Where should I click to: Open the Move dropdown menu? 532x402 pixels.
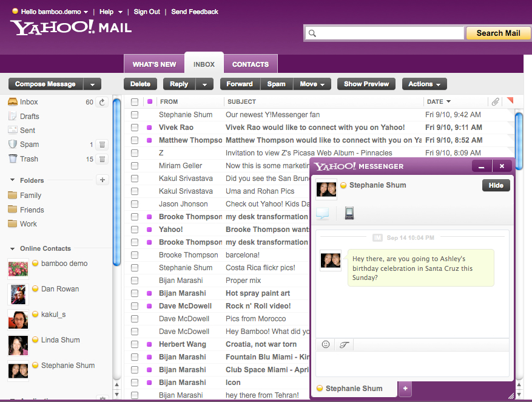(x=312, y=84)
